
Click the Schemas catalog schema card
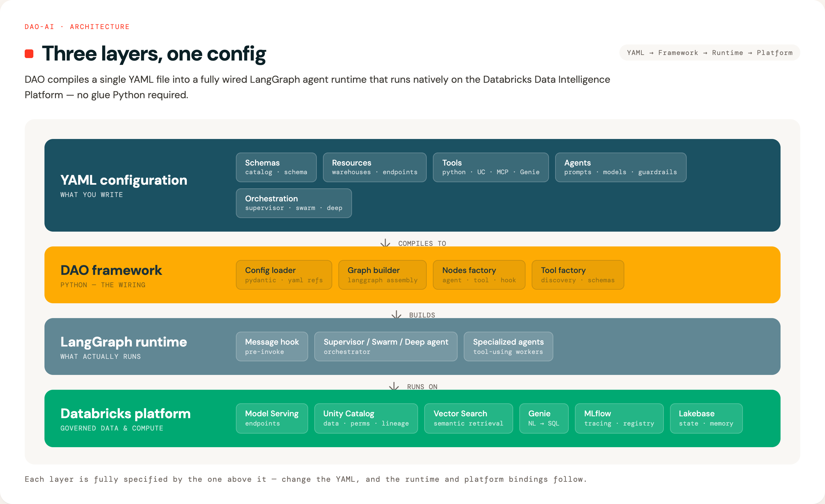(276, 167)
